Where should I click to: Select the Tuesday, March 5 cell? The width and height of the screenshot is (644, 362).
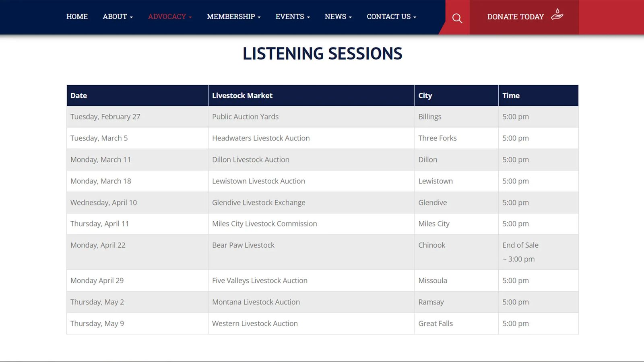click(137, 138)
